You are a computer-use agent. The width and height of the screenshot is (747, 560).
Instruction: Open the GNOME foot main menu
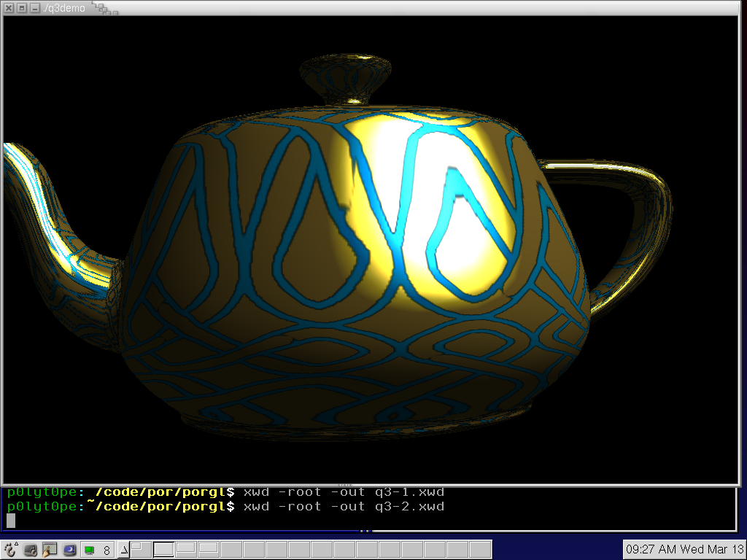[9, 550]
